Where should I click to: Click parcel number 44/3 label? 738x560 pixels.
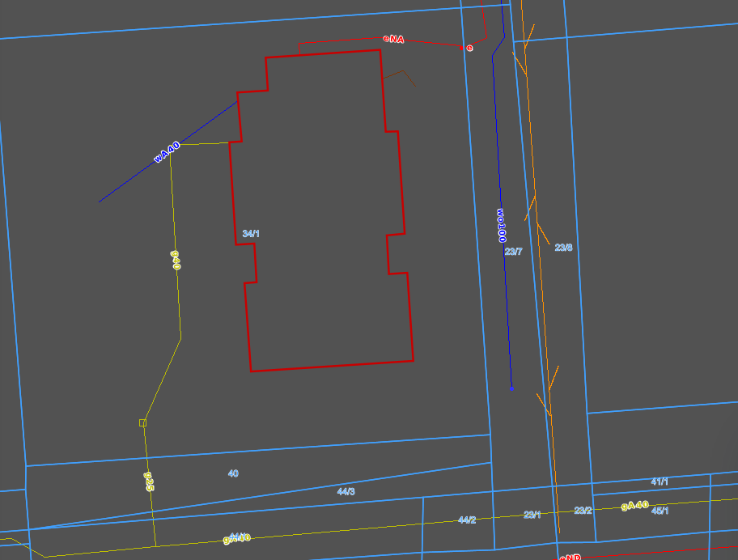(x=346, y=491)
